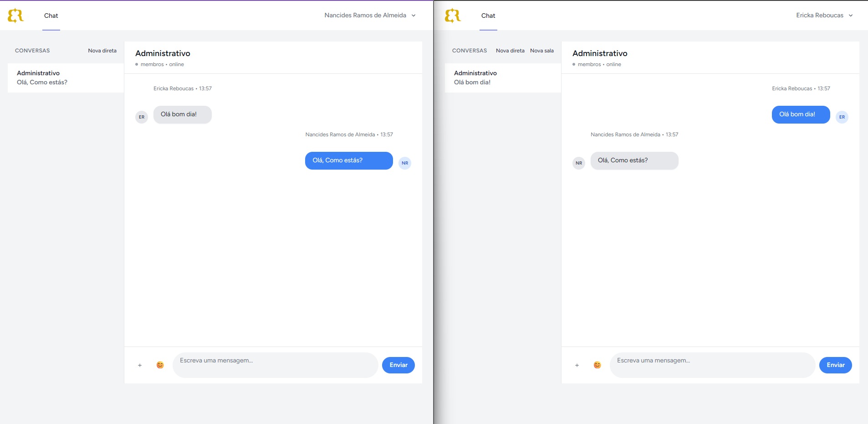Click the online status indicator under Administrativo header
Screen dimensions: 868x424
tap(137, 64)
